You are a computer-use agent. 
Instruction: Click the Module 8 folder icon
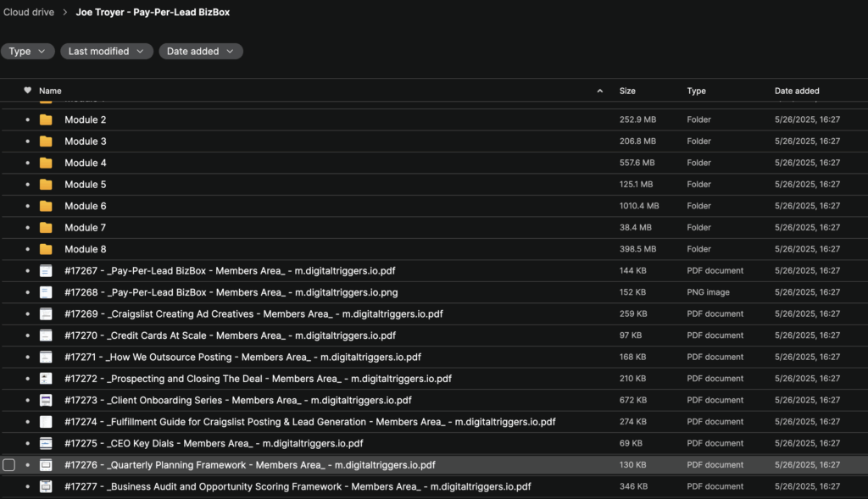(x=46, y=249)
